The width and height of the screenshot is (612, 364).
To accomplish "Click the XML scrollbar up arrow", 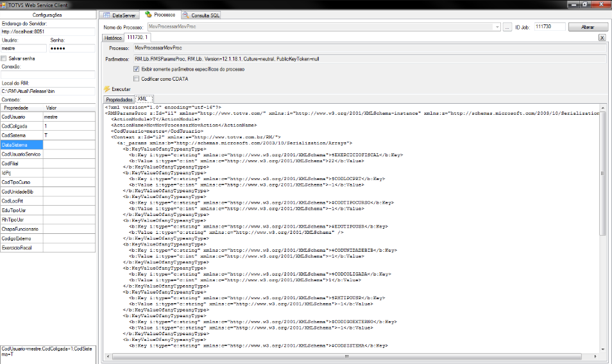I will tap(602, 108).
